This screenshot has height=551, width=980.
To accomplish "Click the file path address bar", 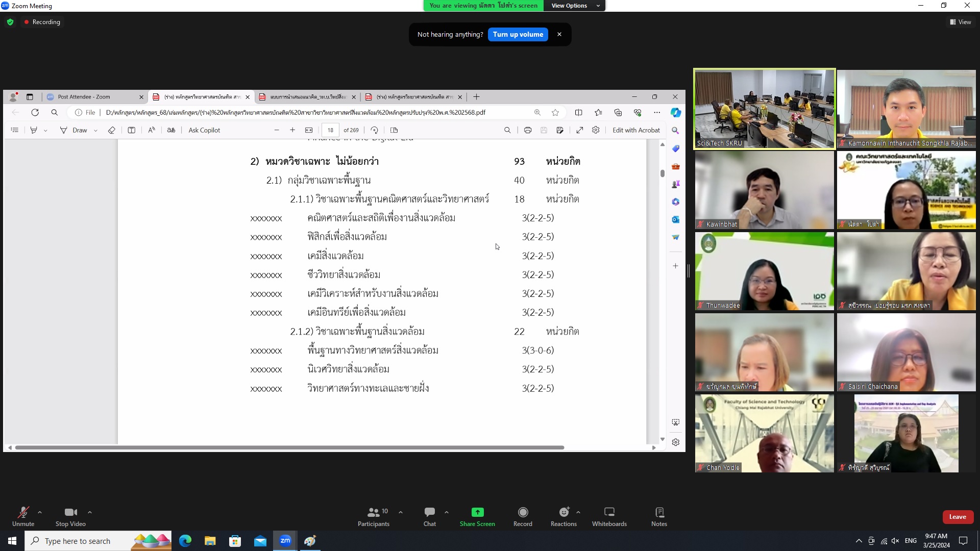I will pyautogui.click(x=296, y=112).
